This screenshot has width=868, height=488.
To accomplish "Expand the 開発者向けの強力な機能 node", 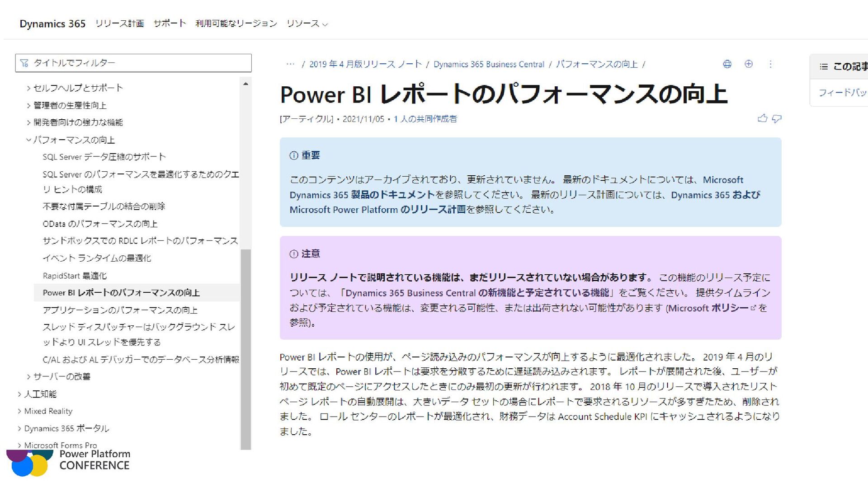I will pos(28,122).
